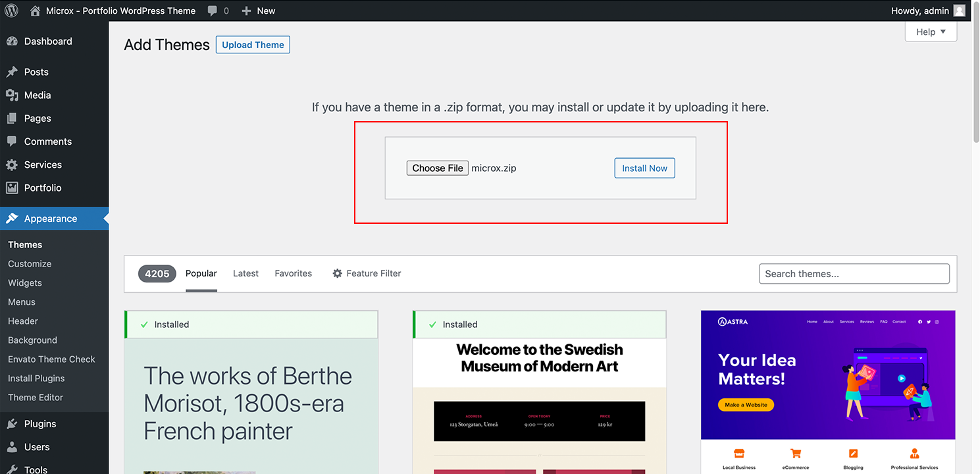
Task: Open Themes submenu item
Action: click(x=25, y=244)
